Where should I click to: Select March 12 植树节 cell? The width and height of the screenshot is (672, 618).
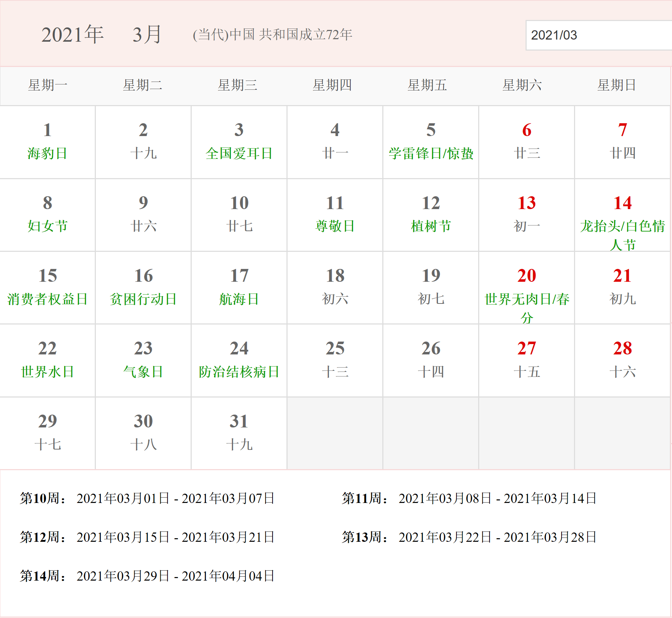(431, 215)
